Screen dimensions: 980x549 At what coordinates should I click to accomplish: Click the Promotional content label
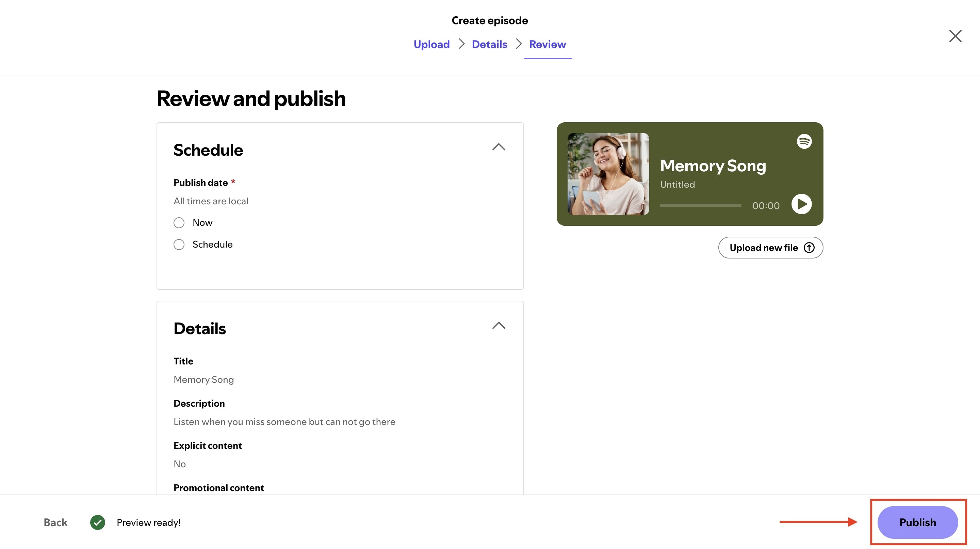coord(218,488)
